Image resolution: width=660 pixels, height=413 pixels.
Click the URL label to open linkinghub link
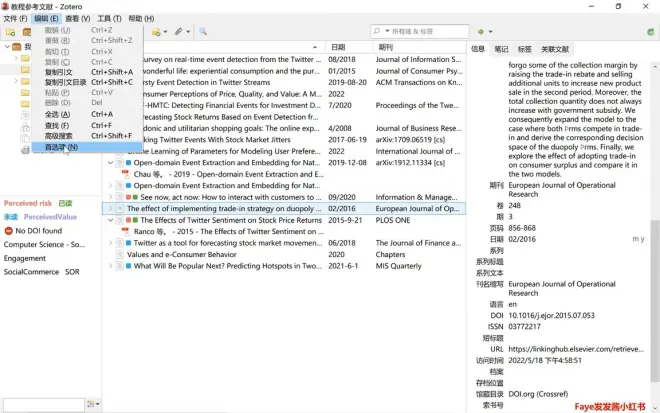(497, 349)
